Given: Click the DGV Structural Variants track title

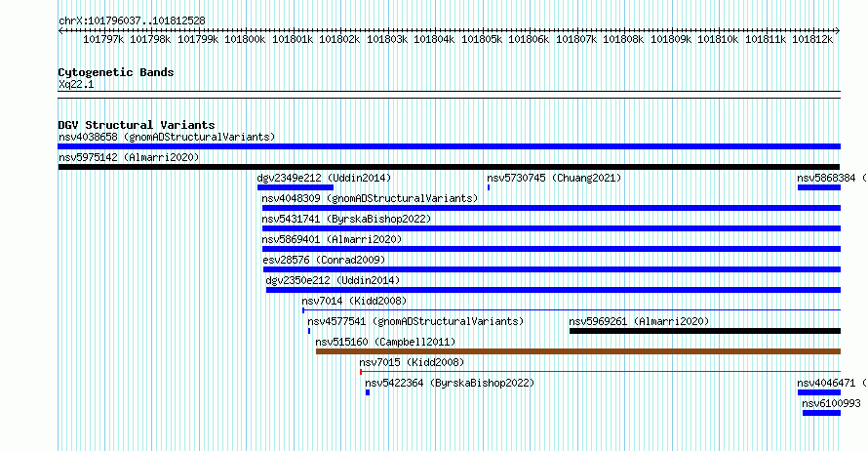Looking at the screenshot, I should point(137,125).
